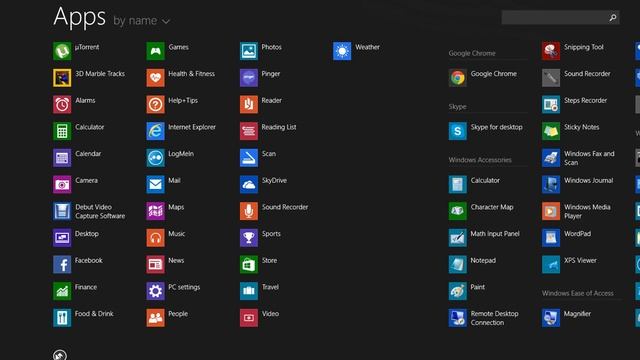Open the grey Sound Recorder desktop icon

click(x=551, y=78)
